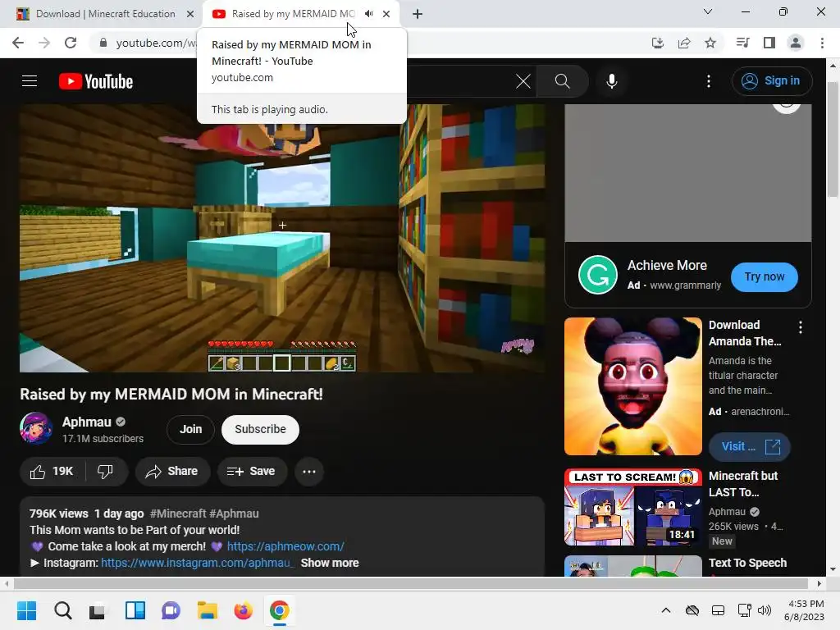Share this page from the address bar
The width and height of the screenshot is (840, 630).
pyautogui.click(x=684, y=43)
